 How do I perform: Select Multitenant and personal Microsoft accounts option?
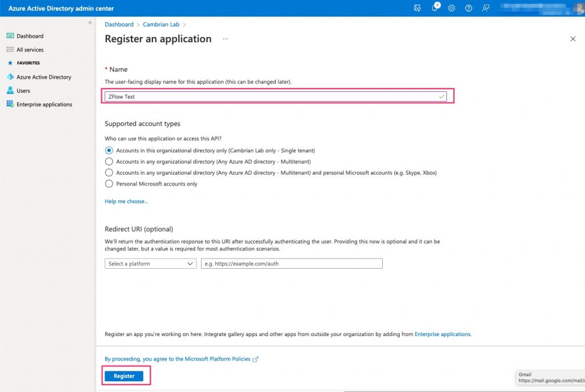coord(109,172)
